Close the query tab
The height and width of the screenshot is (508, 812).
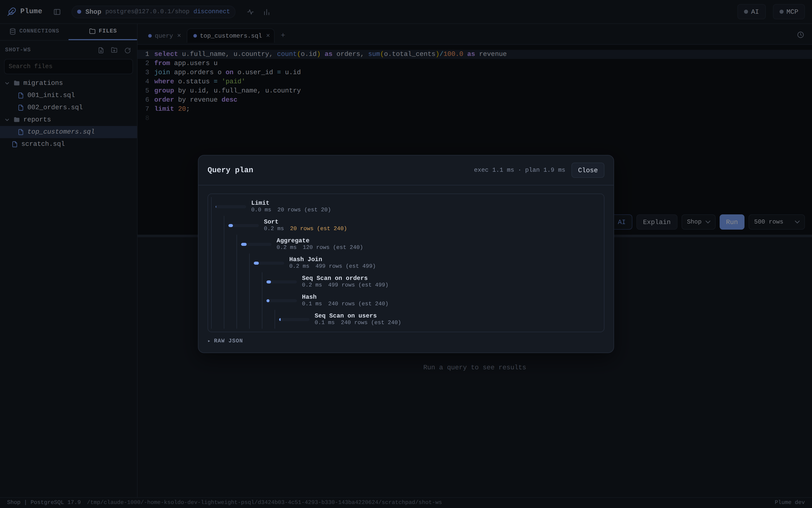point(179,36)
